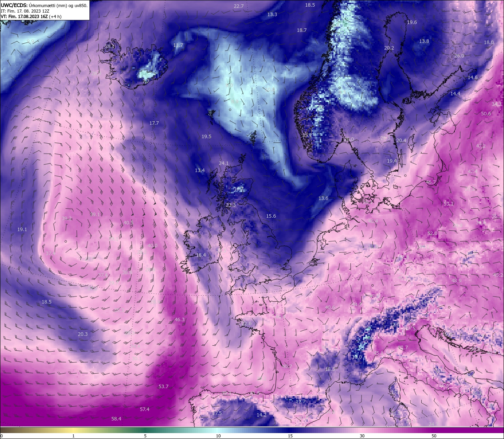Click the 15.6 value east of England
This screenshot has height=439, width=504.
pos(271,216)
